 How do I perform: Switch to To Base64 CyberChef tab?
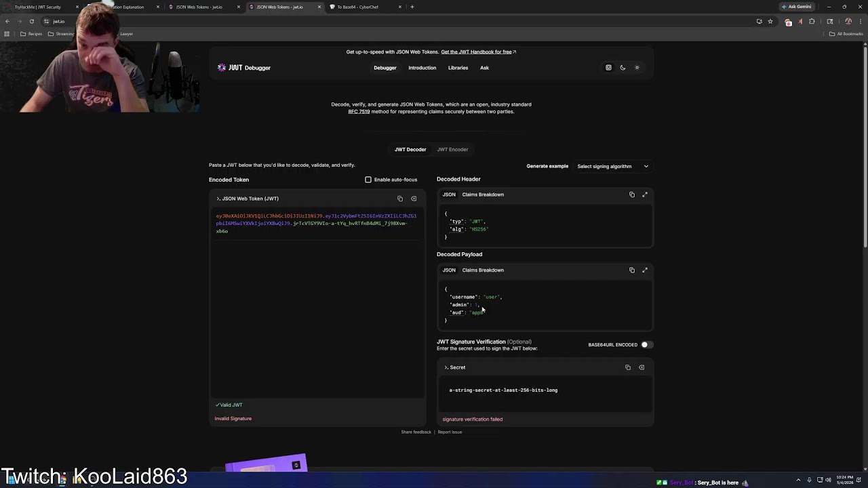pos(364,7)
